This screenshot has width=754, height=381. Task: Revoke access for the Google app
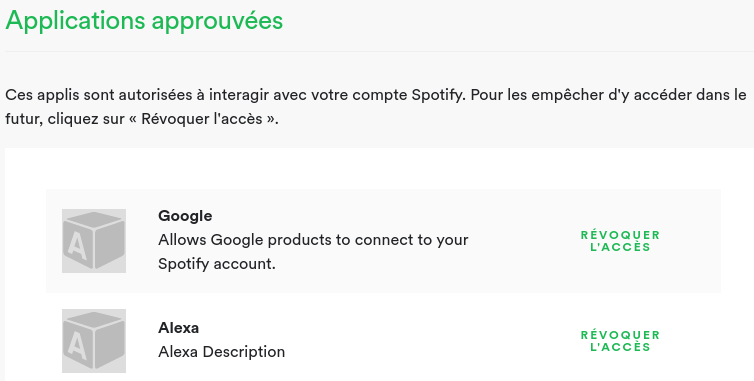pos(620,241)
